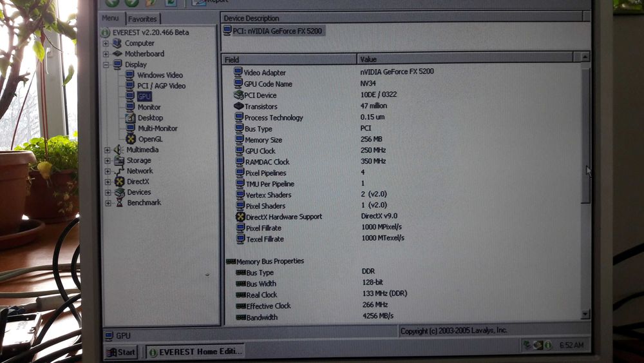Click the Refresh toolbar icon
Viewport: 644px width, 363px height.
[171, 2]
